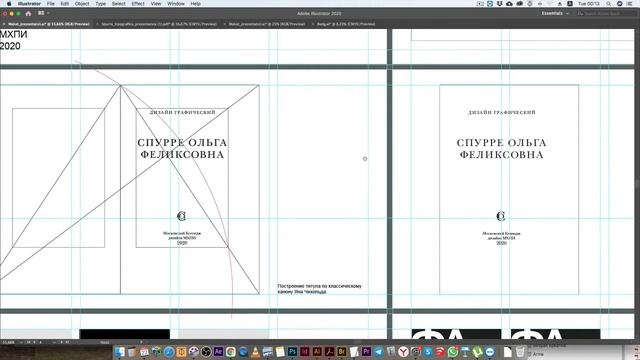Open Adobe Bridge from the Dock
Viewport: 640px width, 360px height.
click(342, 352)
